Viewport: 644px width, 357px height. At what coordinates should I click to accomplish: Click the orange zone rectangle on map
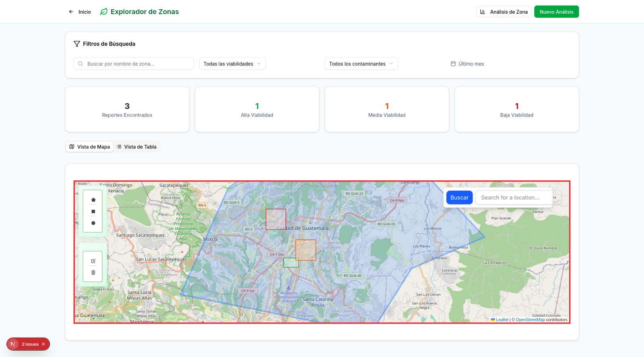(x=305, y=250)
